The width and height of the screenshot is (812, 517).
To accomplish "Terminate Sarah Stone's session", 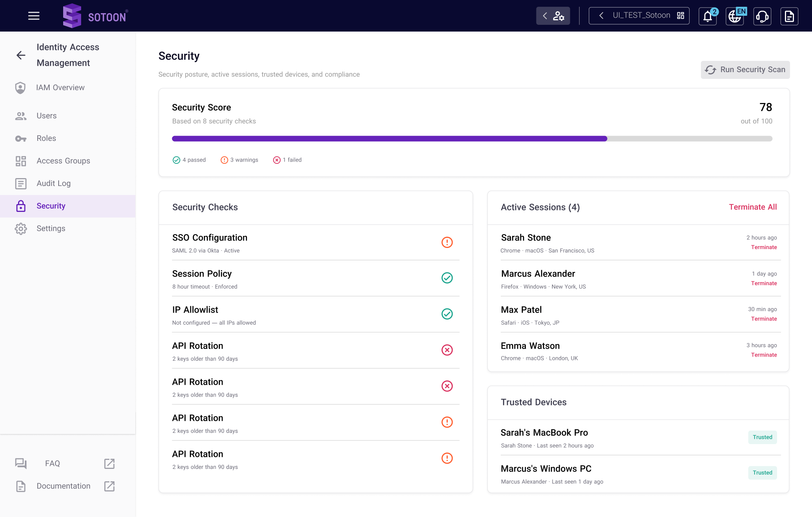I will pos(764,247).
